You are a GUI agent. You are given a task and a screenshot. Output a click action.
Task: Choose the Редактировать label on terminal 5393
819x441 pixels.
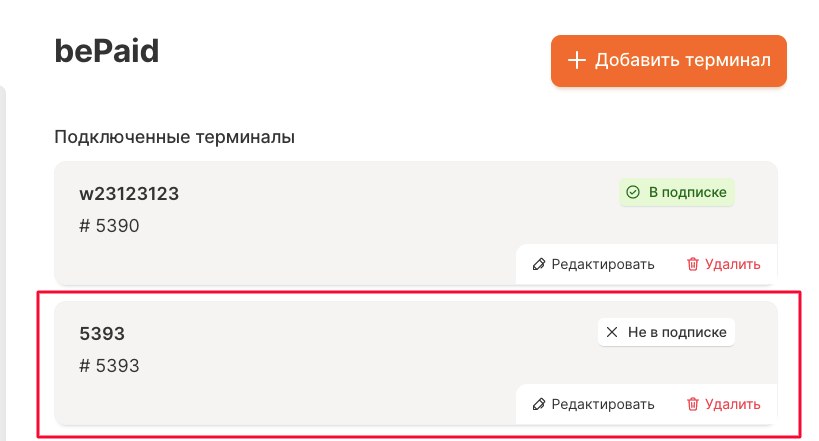point(603,404)
